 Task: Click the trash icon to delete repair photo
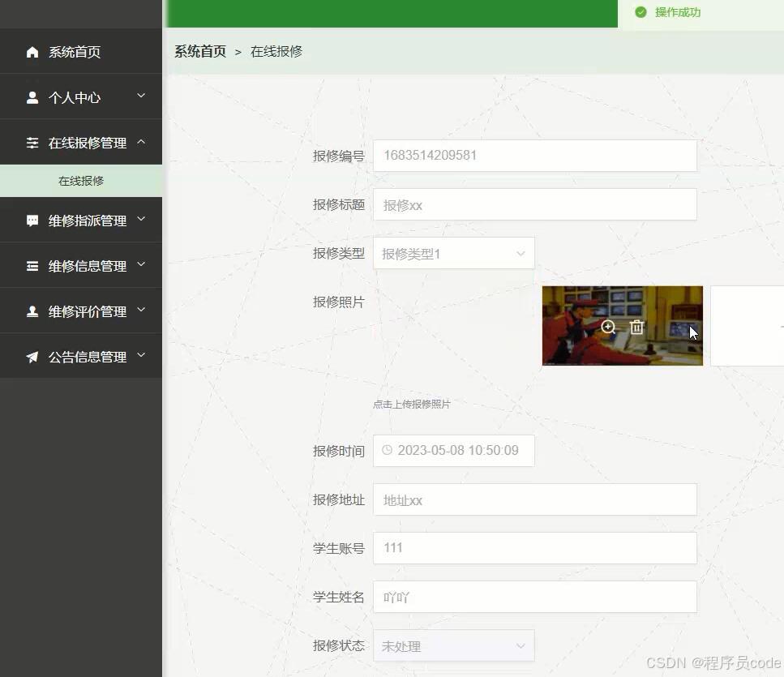(x=636, y=328)
